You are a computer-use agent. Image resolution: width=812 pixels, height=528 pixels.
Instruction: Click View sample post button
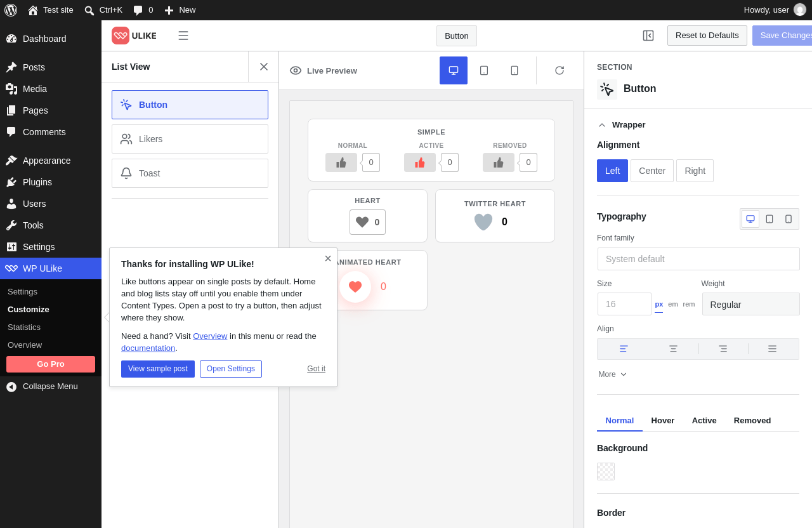pyautogui.click(x=158, y=369)
